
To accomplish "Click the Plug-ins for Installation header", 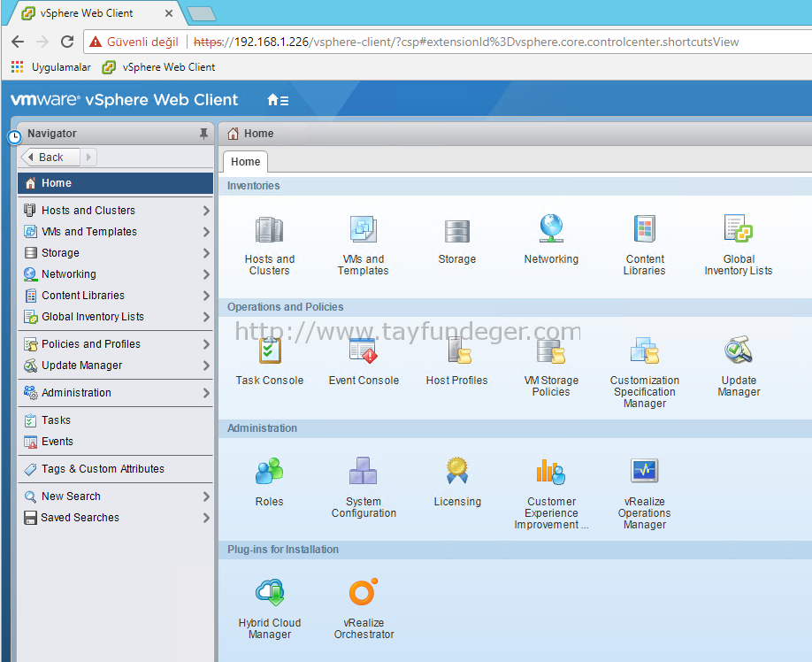I will tap(515, 549).
